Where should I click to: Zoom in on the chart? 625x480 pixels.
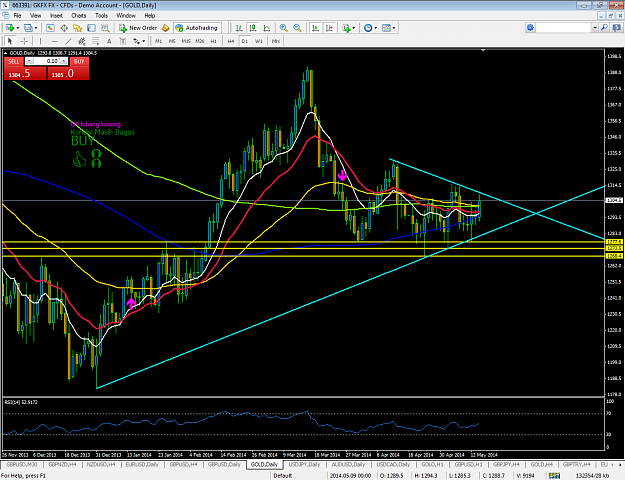tap(283, 28)
